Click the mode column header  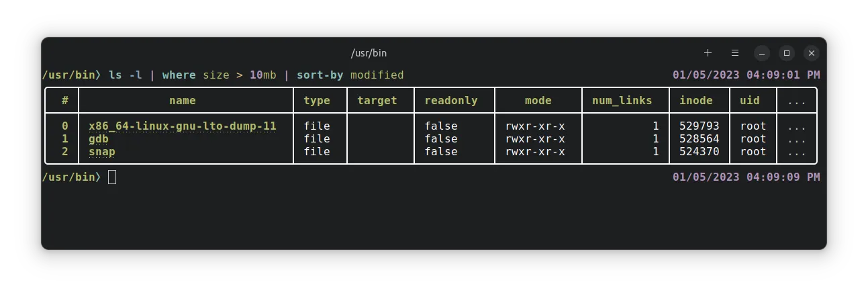tap(538, 100)
